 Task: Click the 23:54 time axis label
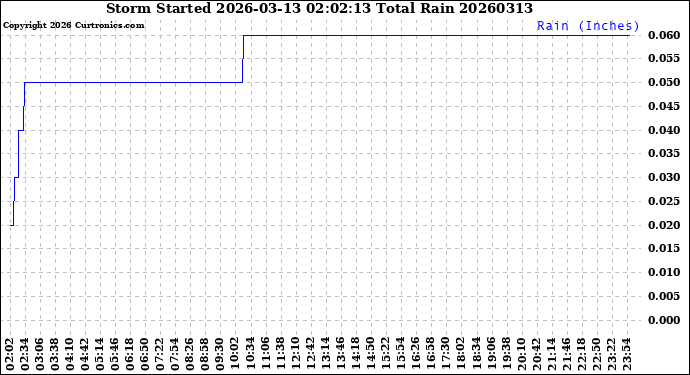click(x=626, y=354)
